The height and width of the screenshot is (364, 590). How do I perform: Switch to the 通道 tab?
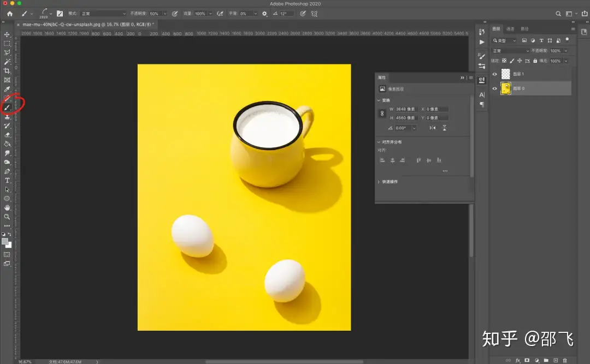(x=510, y=29)
